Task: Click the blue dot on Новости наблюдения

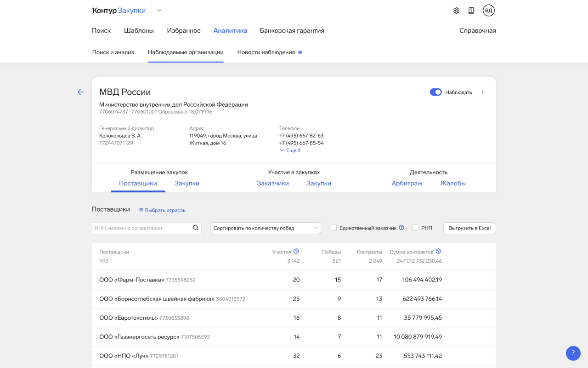Action: (300, 52)
